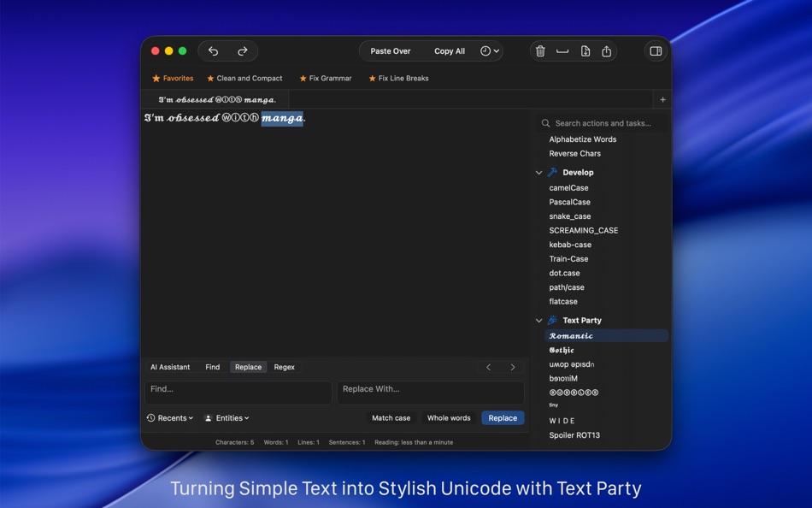This screenshot has height=508, width=812.
Task: Collapse the Develop section
Action: 539,172
